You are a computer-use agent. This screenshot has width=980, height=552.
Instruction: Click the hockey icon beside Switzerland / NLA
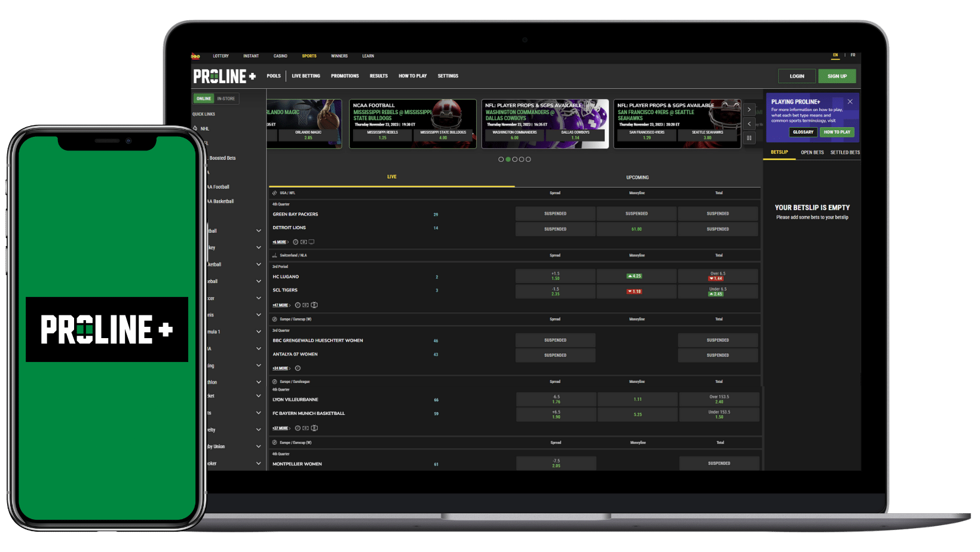click(275, 255)
